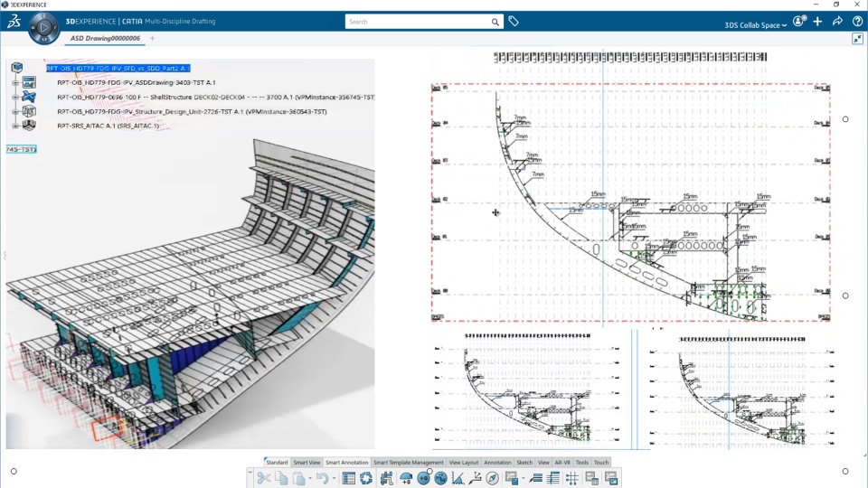Collapse the action bar chevron at left
Viewport: 868px width, 488px height.
click(x=250, y=473)
